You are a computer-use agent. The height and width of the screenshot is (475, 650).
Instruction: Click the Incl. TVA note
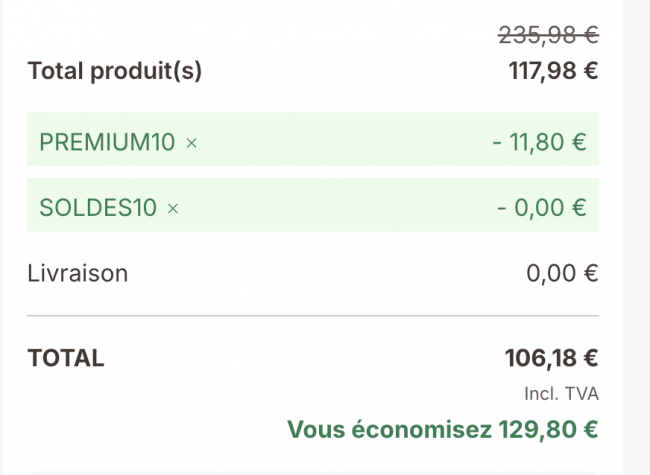[x=561, y=394]
